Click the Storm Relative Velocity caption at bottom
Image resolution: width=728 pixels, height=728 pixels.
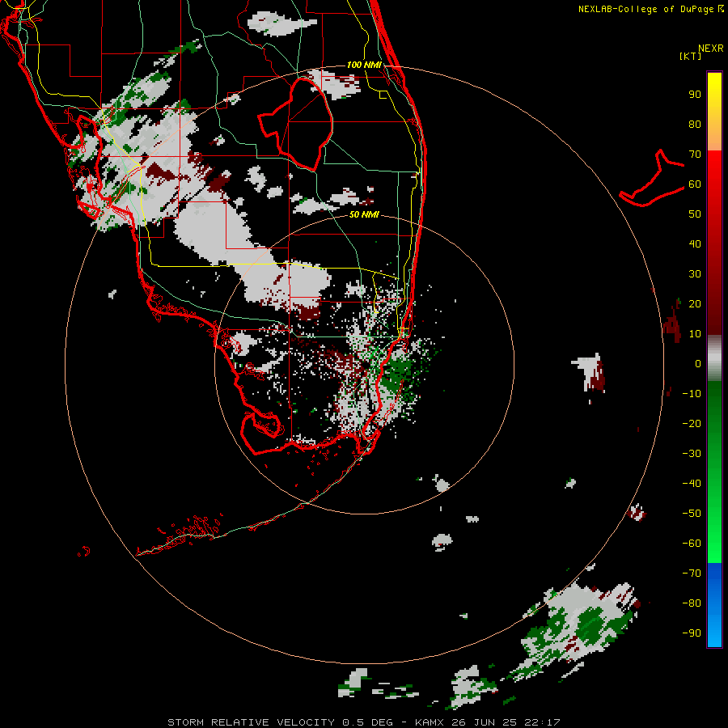click(x=363, y=722)
